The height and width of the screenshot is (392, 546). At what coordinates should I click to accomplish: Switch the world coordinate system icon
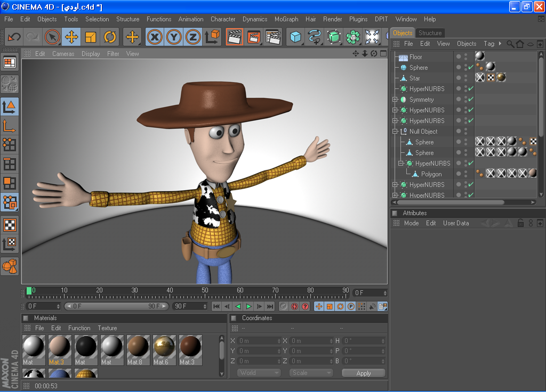(212, 37)
